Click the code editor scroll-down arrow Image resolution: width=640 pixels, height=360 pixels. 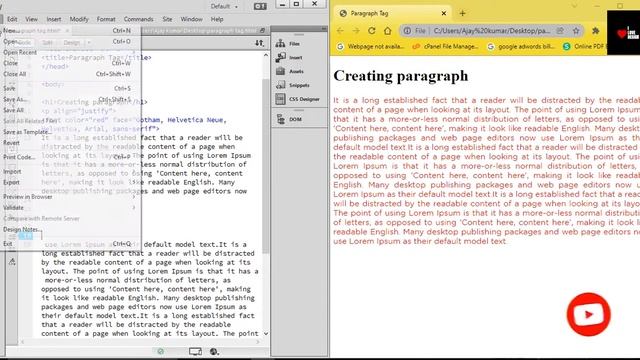[x=266, y=333]
